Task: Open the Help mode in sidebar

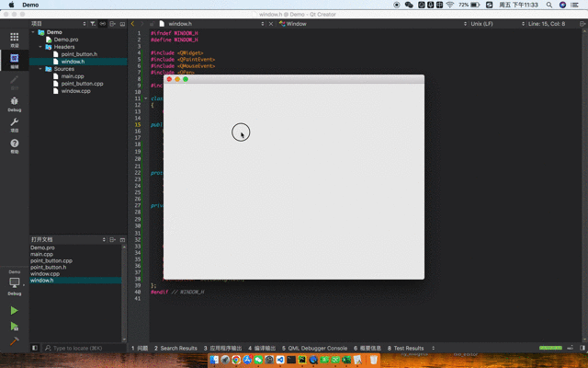Action: (15, 144)
